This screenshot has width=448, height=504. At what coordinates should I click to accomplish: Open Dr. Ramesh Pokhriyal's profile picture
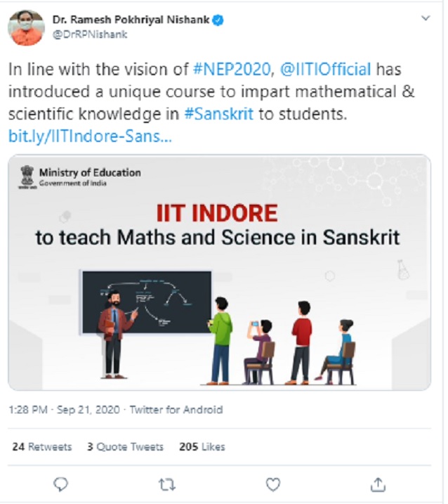tap(26, 28)
